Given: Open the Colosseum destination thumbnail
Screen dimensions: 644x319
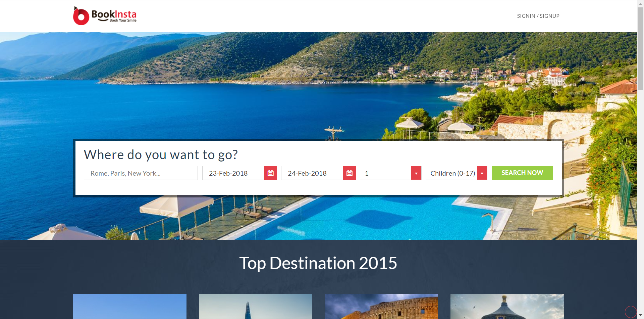Looking at the screenshot, I should point(381,306).
